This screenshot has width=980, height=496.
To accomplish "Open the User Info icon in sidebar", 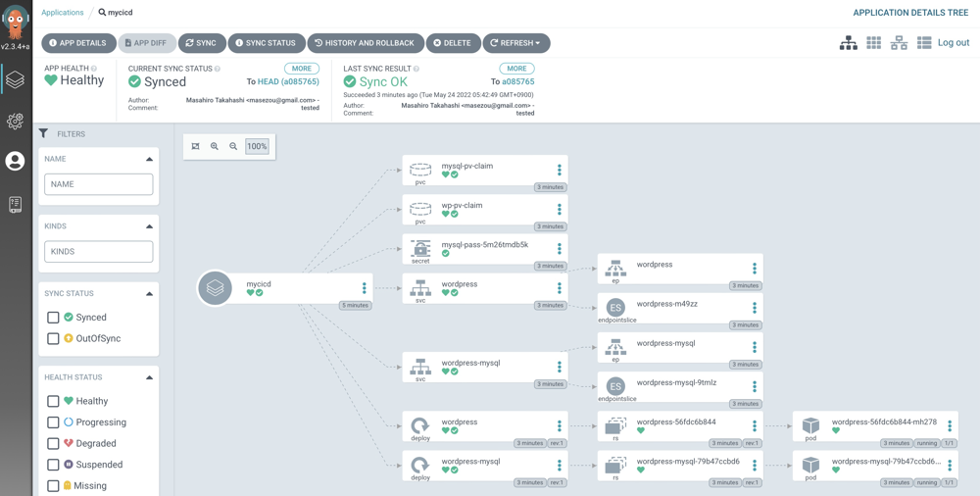I will point(15,162).
